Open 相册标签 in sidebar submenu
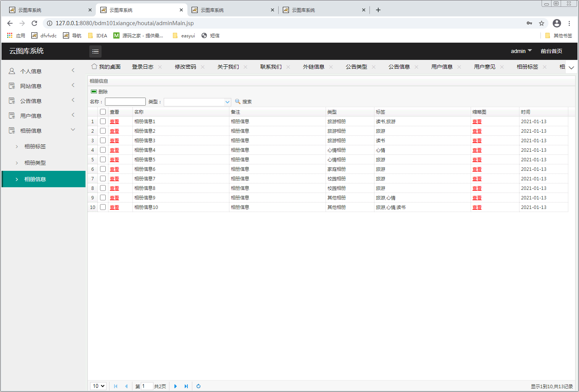Viewport: 579px width, 392px height. pos(44,146)
